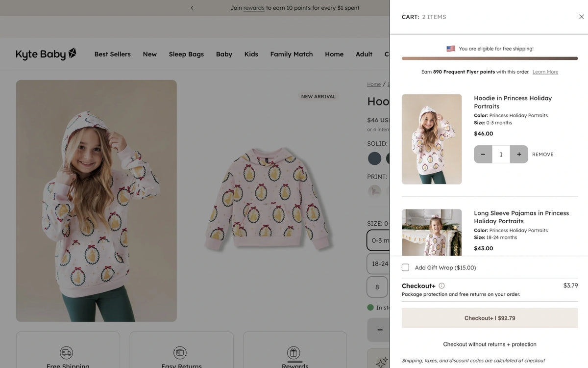588x368 pixels.
Task: Open the Home menu item in navigation
Action: [x=334, y=54]
